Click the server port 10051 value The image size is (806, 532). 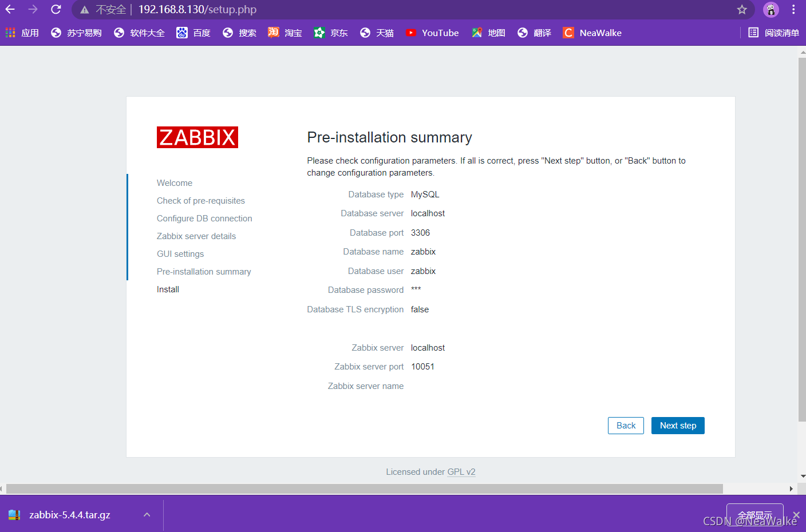tap(422, 367)
